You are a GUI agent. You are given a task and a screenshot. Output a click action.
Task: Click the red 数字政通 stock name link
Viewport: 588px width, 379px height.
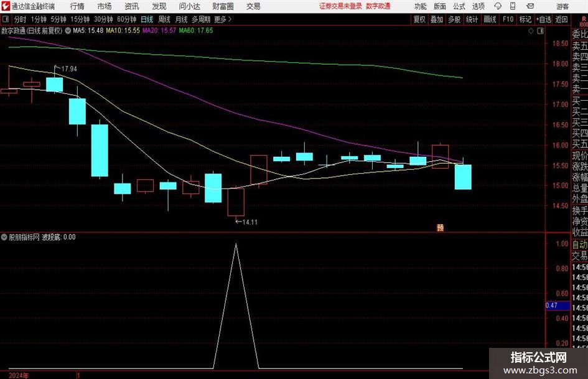tap(378, 6)
